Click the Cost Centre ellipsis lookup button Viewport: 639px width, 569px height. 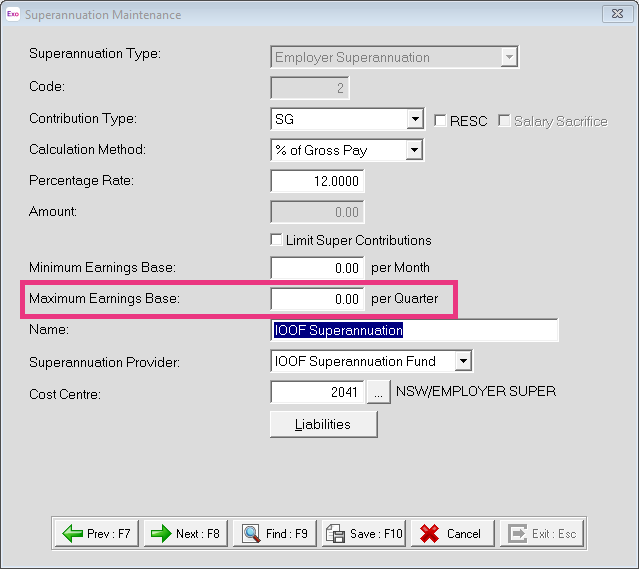(379, 392)
